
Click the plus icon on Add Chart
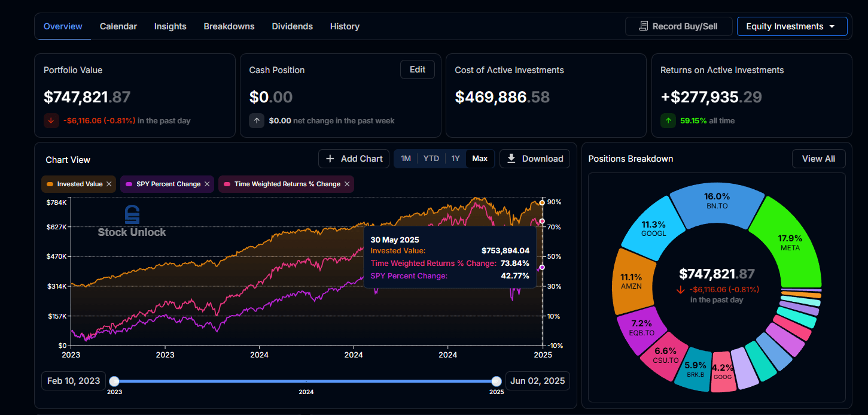[x=330, y=159]
